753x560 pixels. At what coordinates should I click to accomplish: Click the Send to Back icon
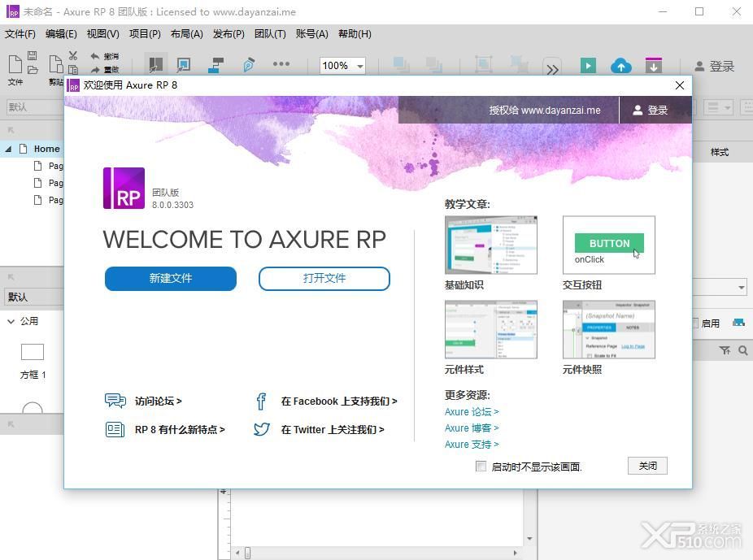tap(434, 65)
